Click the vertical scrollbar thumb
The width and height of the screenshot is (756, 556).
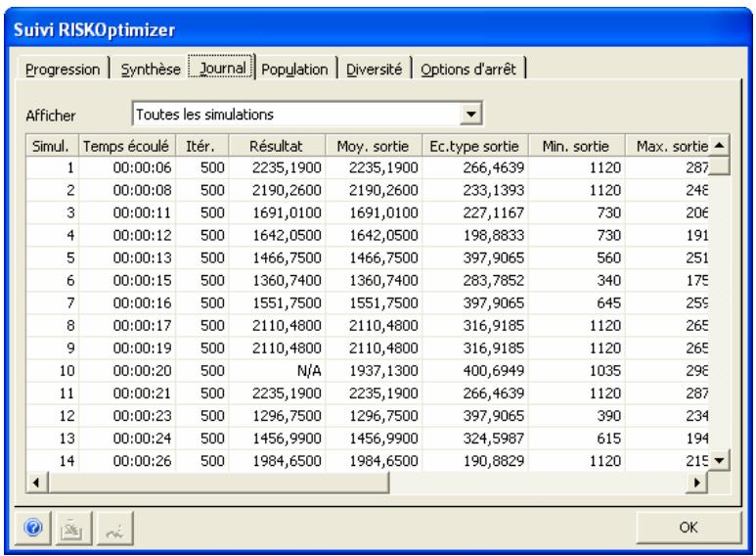(719, 165)
